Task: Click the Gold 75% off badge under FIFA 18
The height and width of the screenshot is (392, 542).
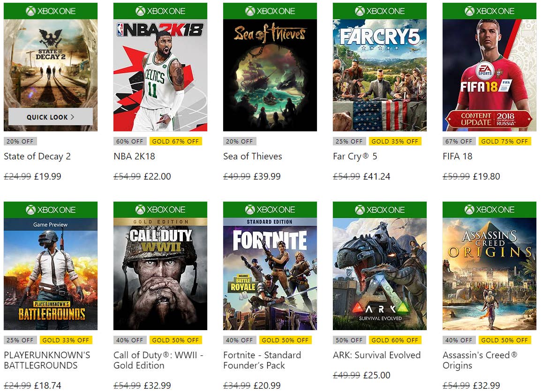Action: (504, 141)
